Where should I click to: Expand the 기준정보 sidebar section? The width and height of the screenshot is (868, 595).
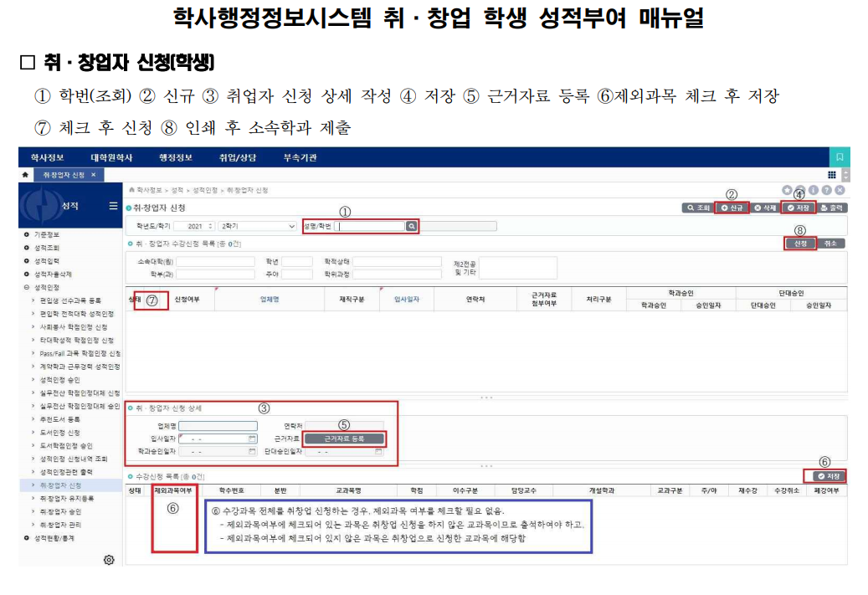click(27, 235)
